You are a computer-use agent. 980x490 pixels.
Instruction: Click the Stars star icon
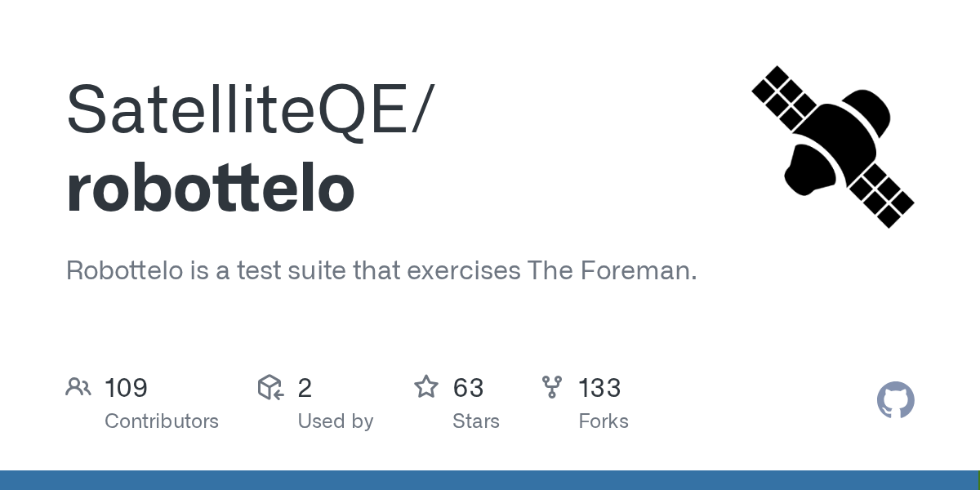click(x=426, y=387)
